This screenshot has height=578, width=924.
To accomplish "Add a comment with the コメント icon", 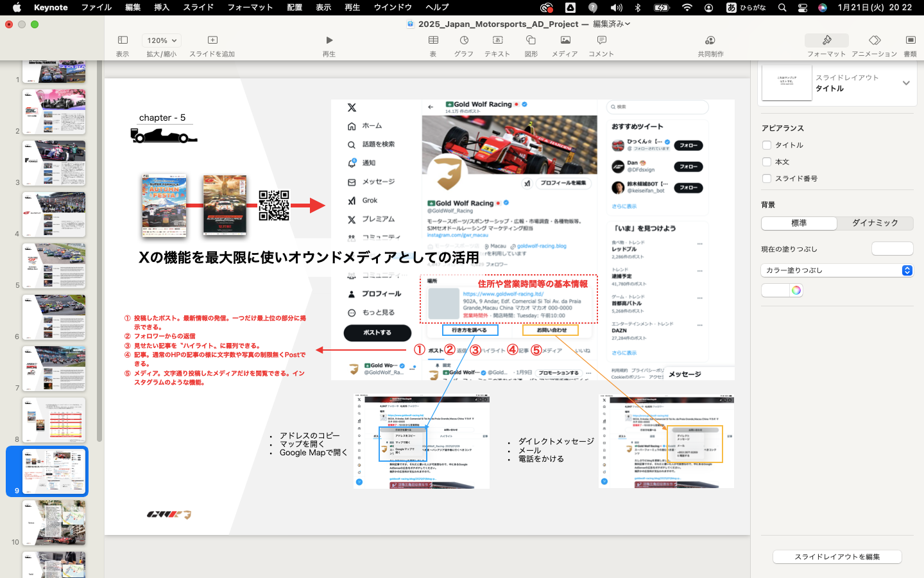I will (601, 40).
